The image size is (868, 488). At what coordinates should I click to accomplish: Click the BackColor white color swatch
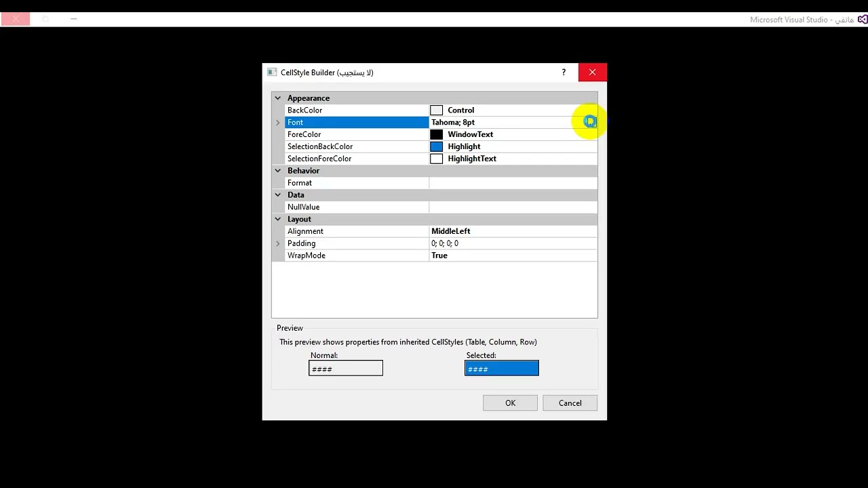[x=436, y=110]
